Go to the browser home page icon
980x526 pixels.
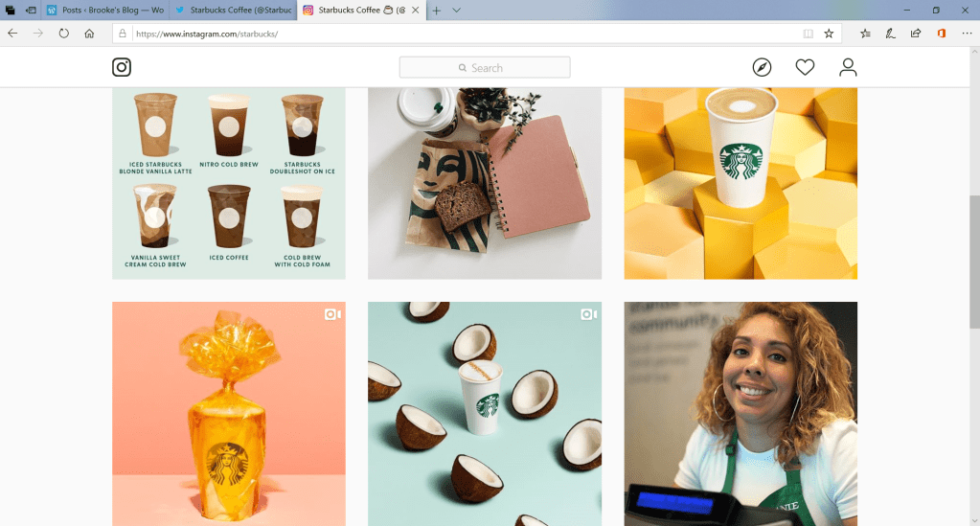click(89, 33)
